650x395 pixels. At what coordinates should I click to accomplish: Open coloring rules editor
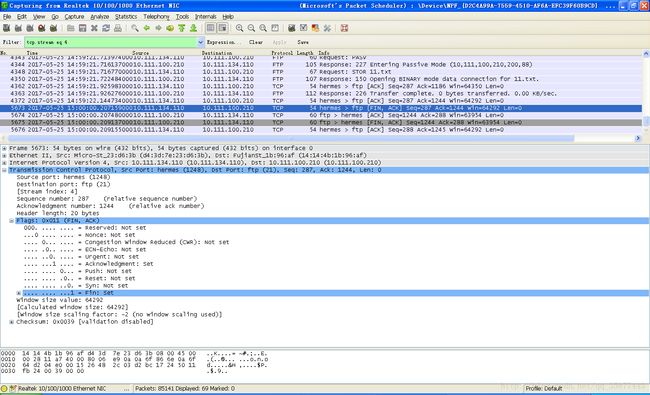315,28
